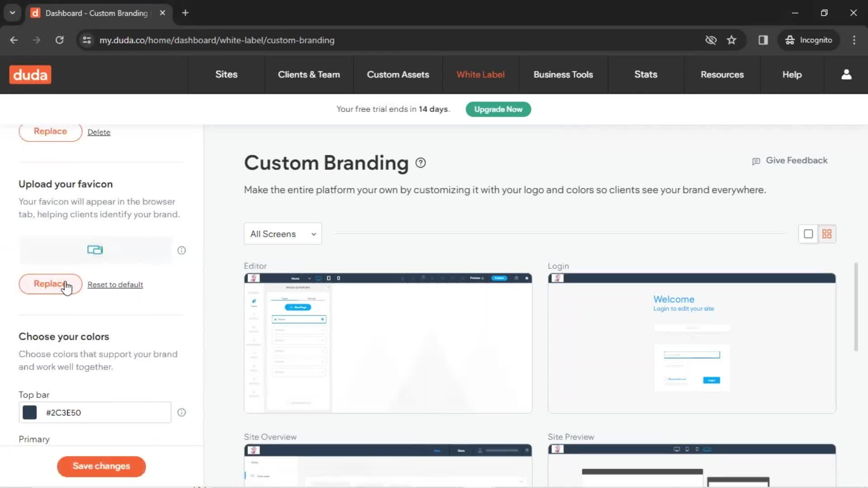This screenshot has height=488, width=868.
Task: Go back with the browser back arrow
Action: tap(14, 40)
